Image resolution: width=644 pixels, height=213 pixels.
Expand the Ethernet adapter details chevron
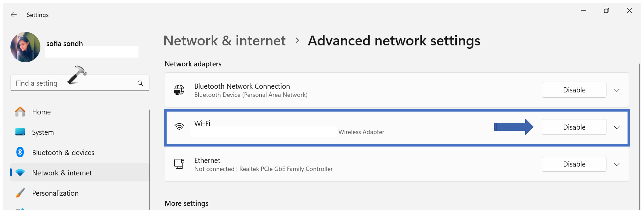coord(617,164)
